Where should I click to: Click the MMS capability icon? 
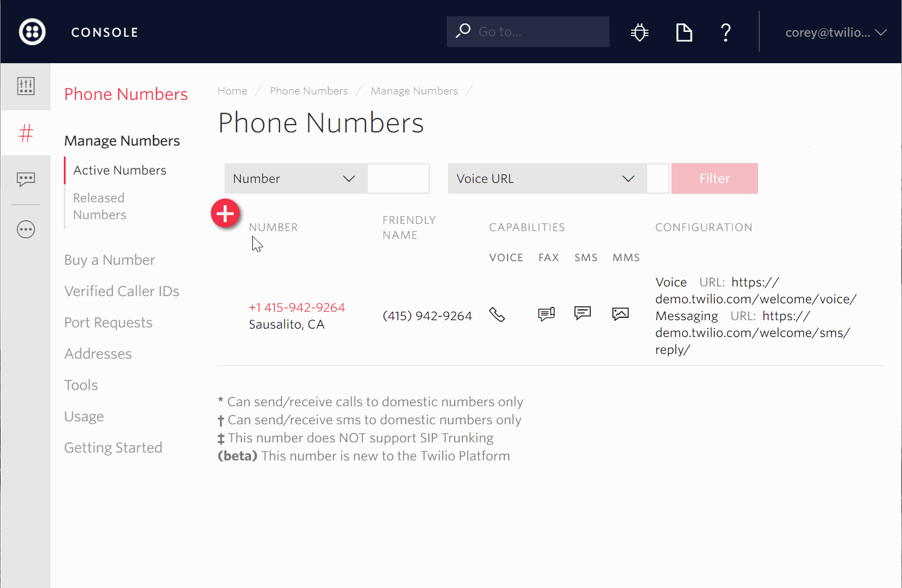coord(620,314)
